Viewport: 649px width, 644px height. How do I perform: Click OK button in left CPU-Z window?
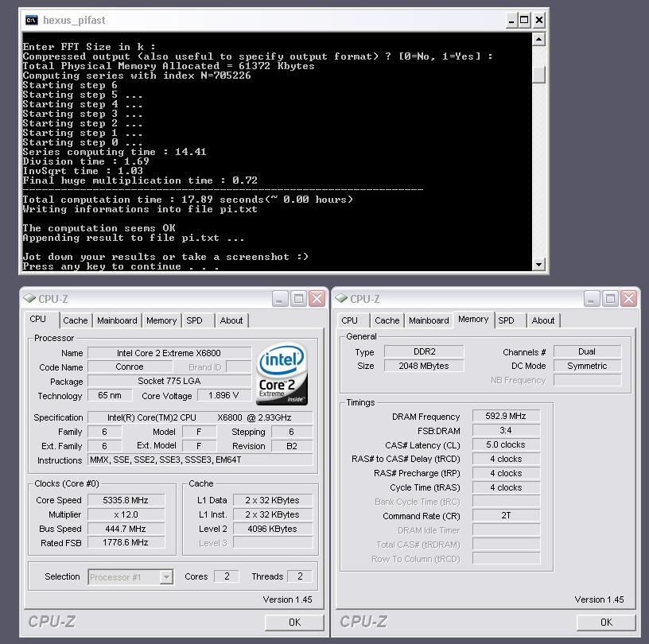point(295,622)
